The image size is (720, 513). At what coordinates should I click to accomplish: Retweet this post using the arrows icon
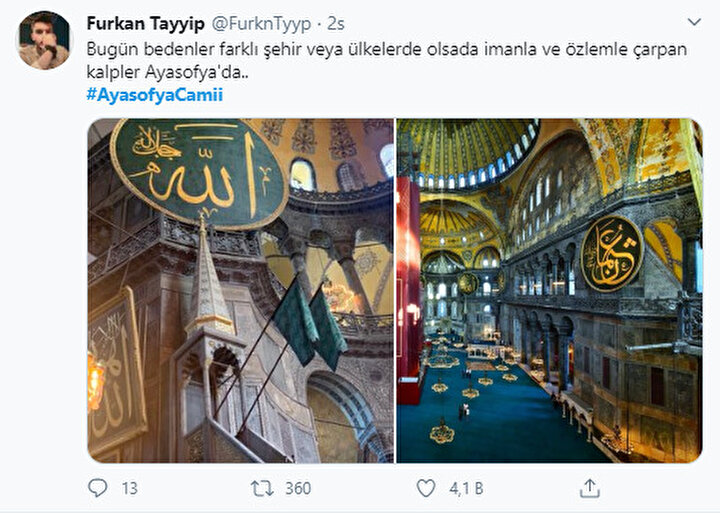pyautogui.click(x=262, y=488)
